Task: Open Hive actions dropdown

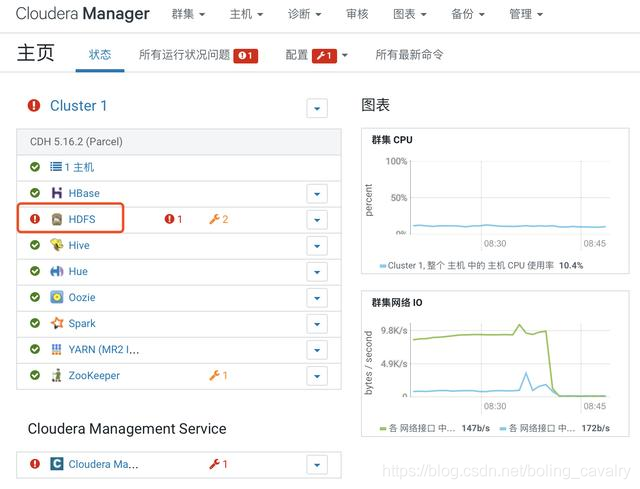Action: click(x=317, y=246)
